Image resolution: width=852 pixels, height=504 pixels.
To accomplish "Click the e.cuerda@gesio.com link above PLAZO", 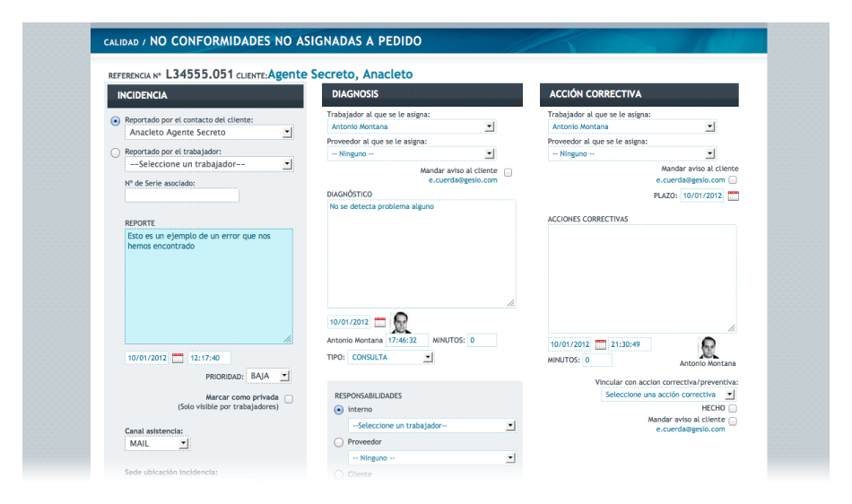I will tap(690, 180).
